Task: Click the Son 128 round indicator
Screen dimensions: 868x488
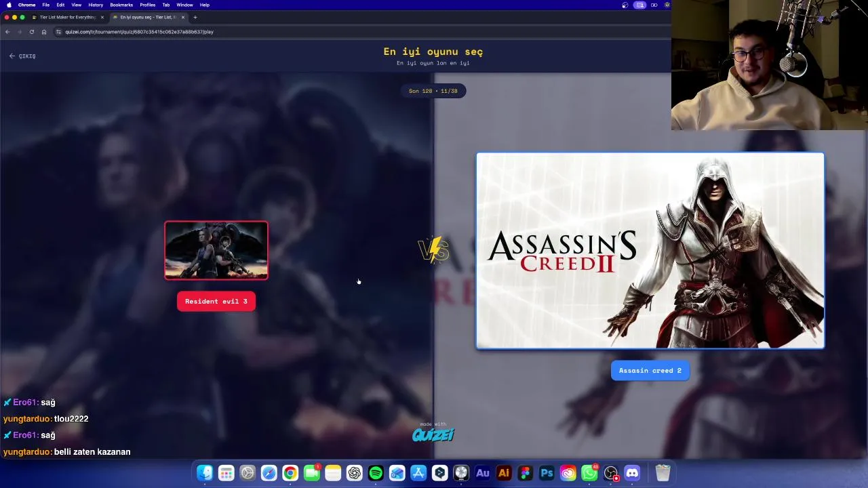Action: pyautogui.click(x=433, y=91)
